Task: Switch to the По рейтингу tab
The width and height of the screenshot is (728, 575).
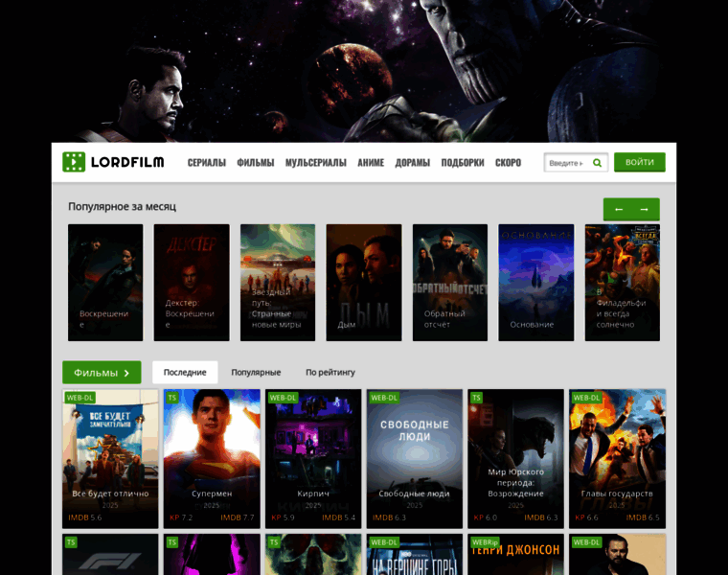Action: tap(330, 373)
